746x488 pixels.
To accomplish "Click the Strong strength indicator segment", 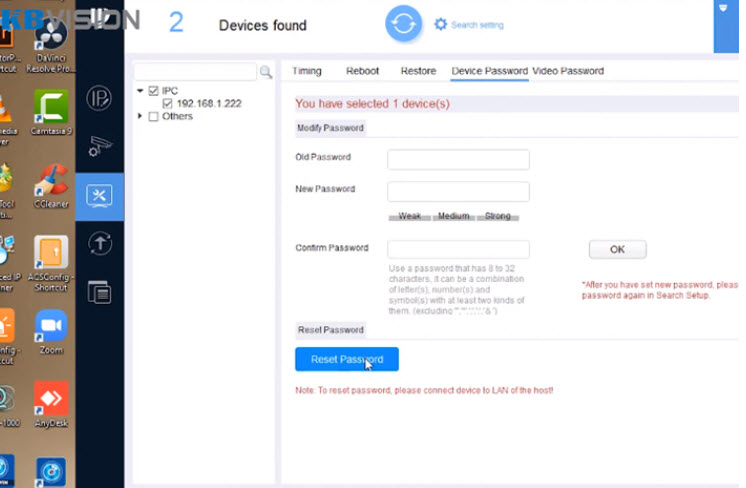I will coord(498,216).
